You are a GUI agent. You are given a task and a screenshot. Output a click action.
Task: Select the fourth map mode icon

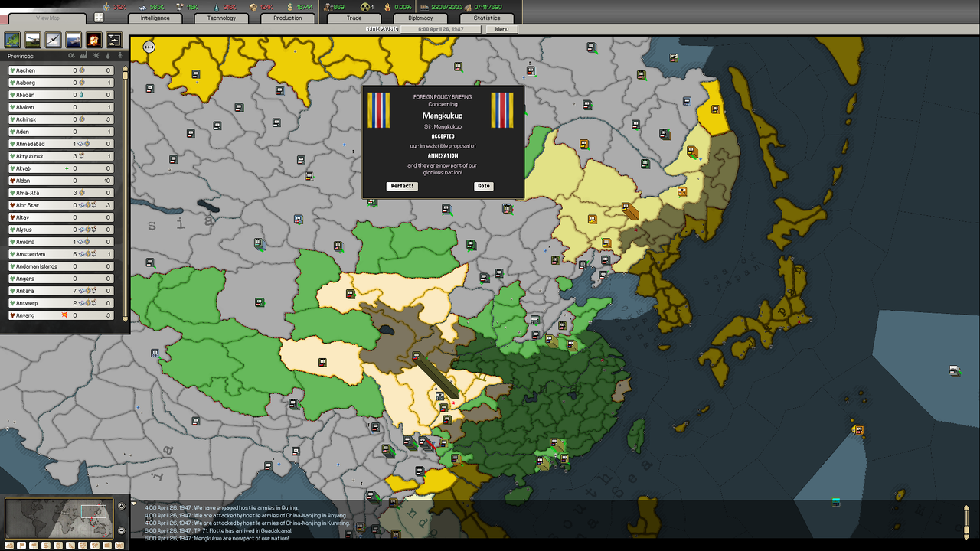point(46,545)
